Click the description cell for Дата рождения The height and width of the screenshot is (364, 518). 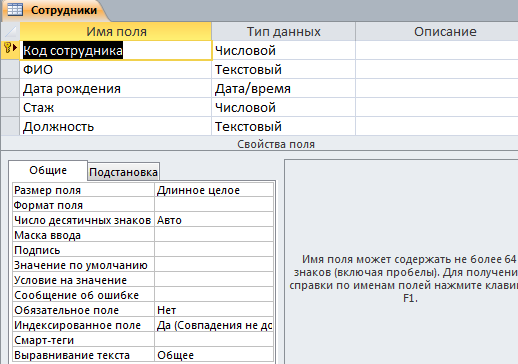tap(437, 89)
